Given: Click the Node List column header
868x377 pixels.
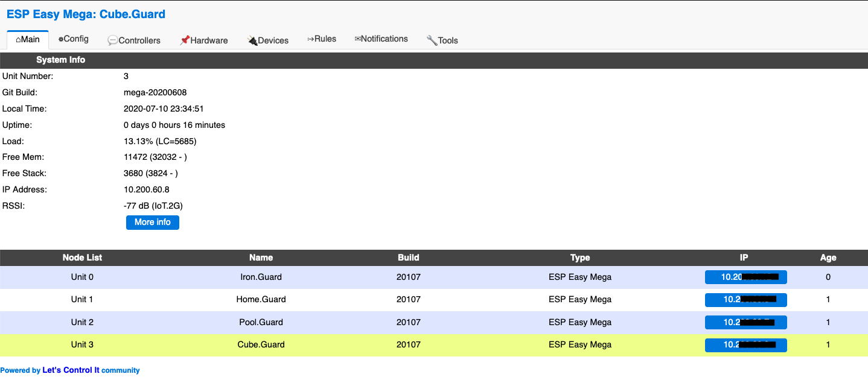Looking at the screenshot, I should point(82,258).
